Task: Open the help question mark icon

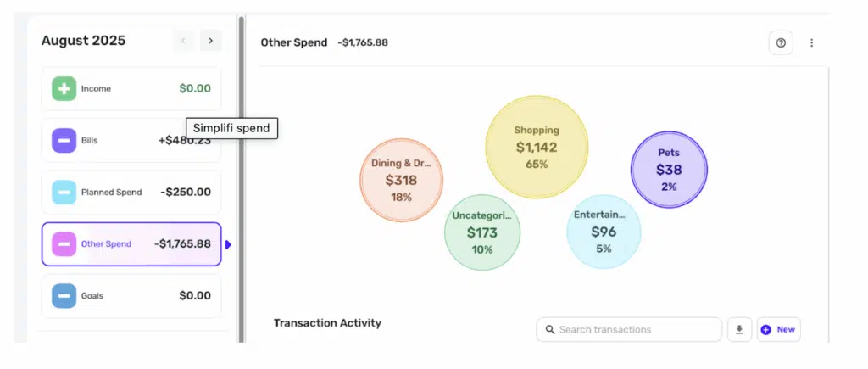Action: pos(781,42)
